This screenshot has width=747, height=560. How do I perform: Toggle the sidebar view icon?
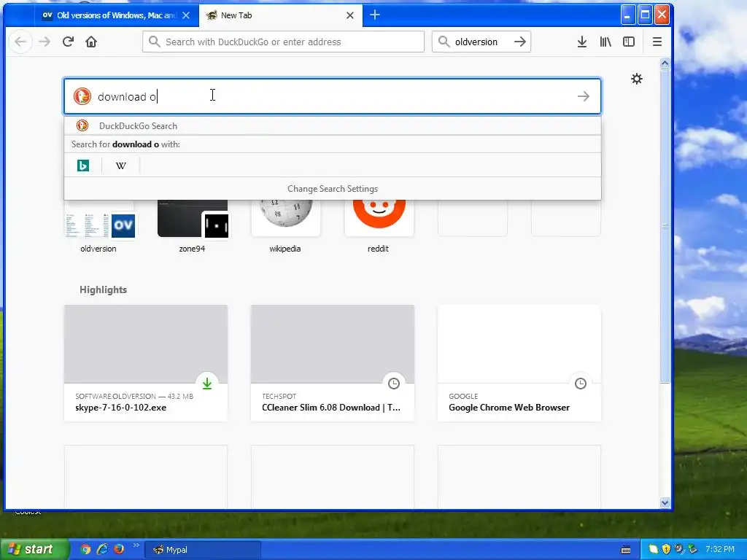(x=629, y=42)
